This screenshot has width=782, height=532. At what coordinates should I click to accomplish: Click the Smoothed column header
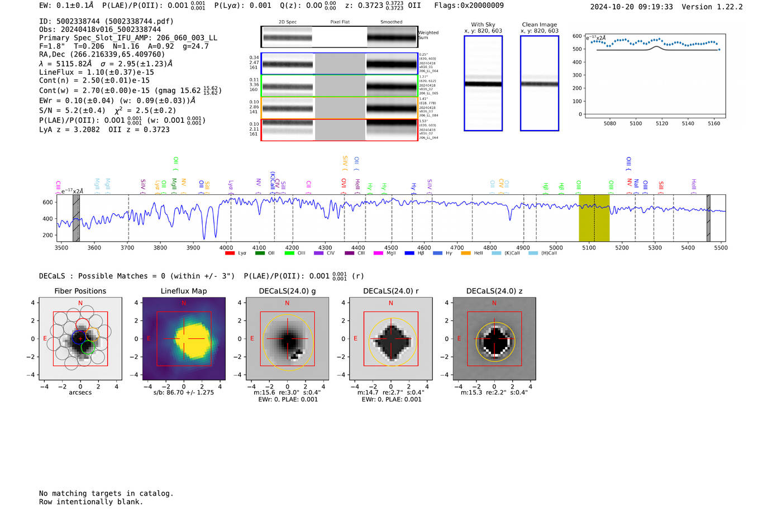point(391,22)
